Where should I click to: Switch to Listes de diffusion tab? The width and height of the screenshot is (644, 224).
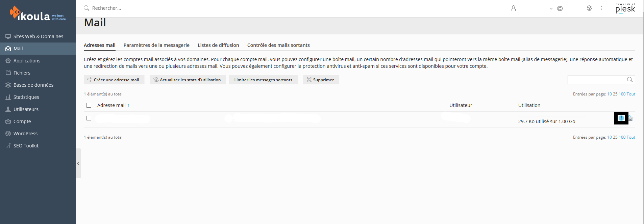[x=218, y=45]
